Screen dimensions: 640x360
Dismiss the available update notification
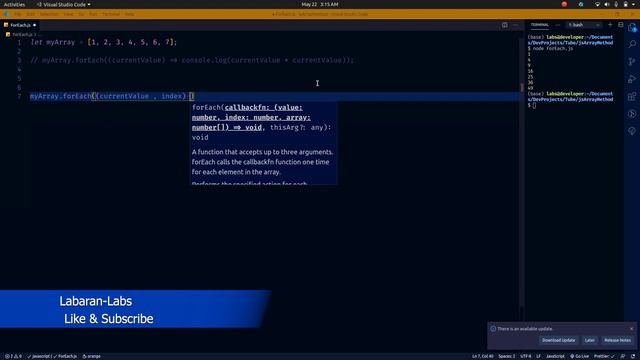pyautogui.click(x=631, y=329)
